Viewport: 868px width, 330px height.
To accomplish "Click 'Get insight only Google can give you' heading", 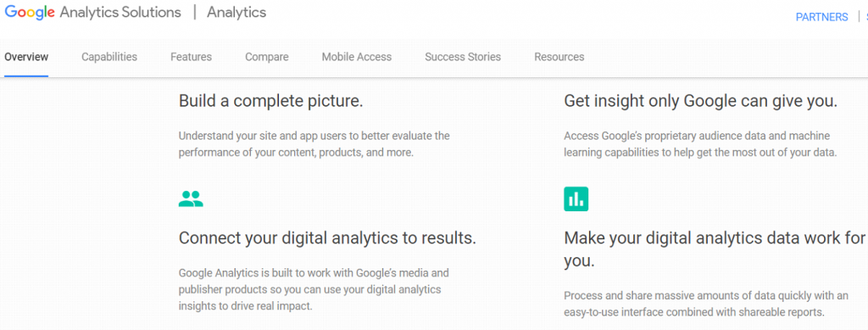I will [x=700, y=101].
